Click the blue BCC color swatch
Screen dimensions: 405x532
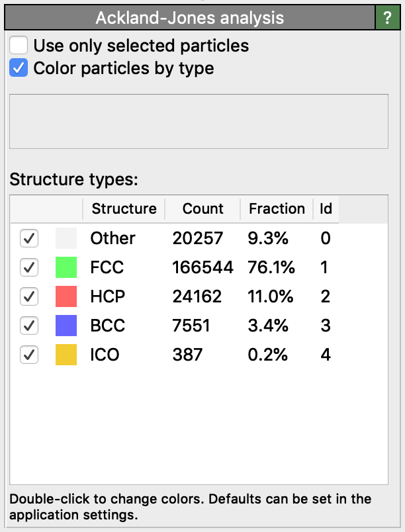(x=66, y=326)
